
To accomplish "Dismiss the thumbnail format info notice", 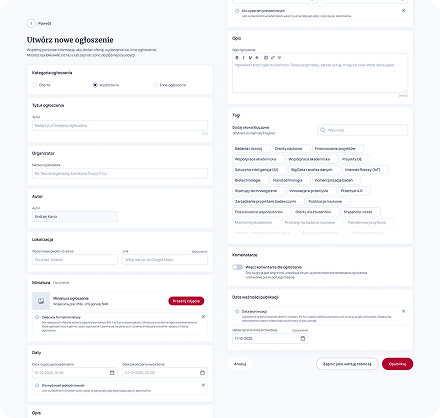I will click(203, 317).
